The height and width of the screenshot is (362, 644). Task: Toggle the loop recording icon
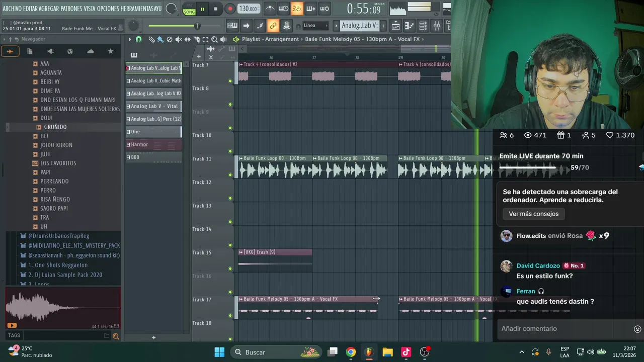click(x=325, y=9)
